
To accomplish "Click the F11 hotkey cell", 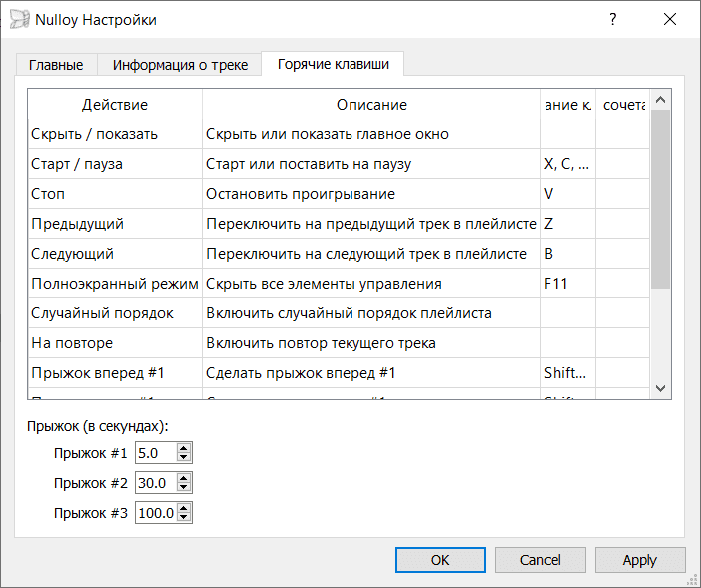I will click(567, 284).
